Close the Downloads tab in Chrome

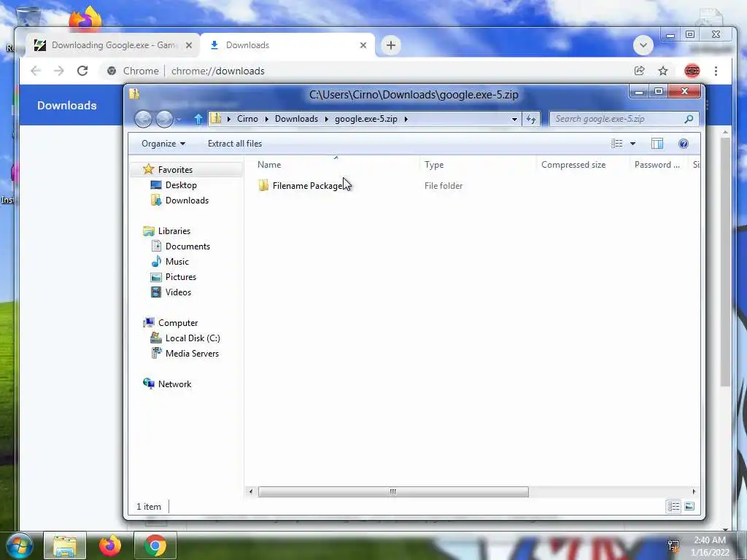tap(363, 45)
